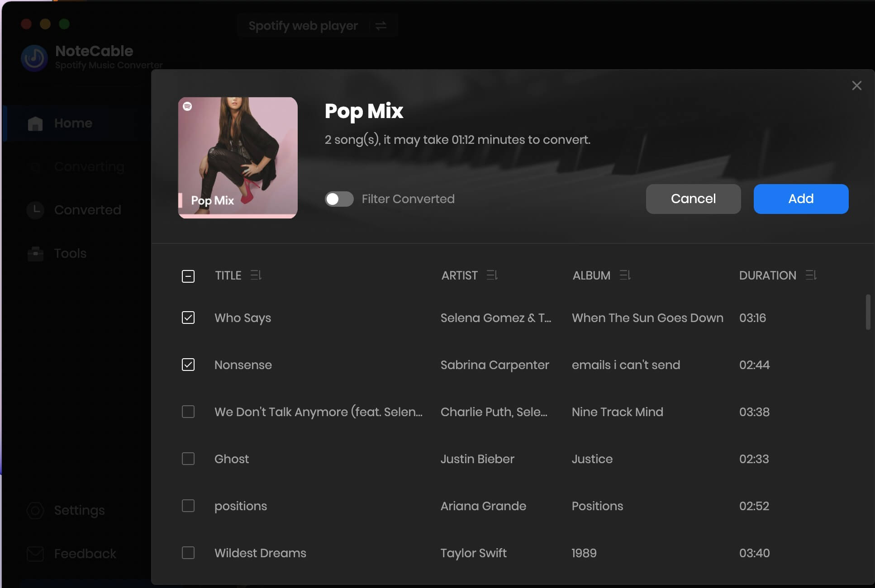The height and width of the screenshot is (588, 875).
Task: Click the Ghost title
Action: [232, 459]
